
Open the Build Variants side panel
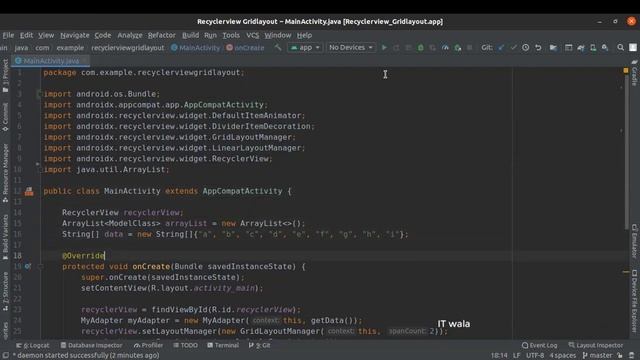pyautogui.click(x=5, y=237)
